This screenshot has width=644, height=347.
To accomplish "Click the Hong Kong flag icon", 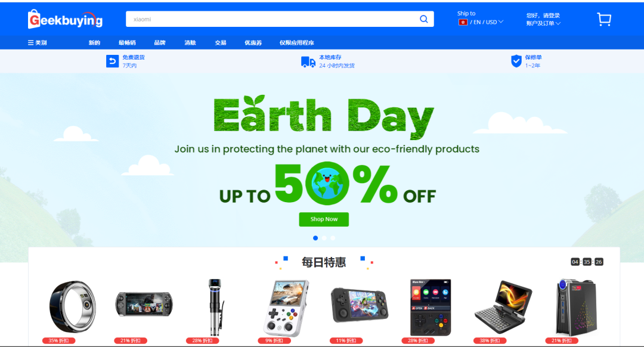I will pos(463,22).
